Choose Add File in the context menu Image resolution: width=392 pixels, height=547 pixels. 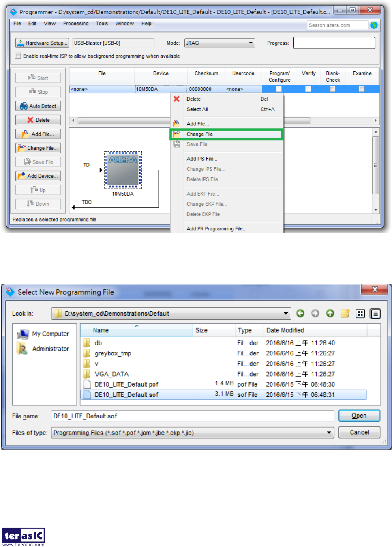pyautogui.click(x=227, y=124)
